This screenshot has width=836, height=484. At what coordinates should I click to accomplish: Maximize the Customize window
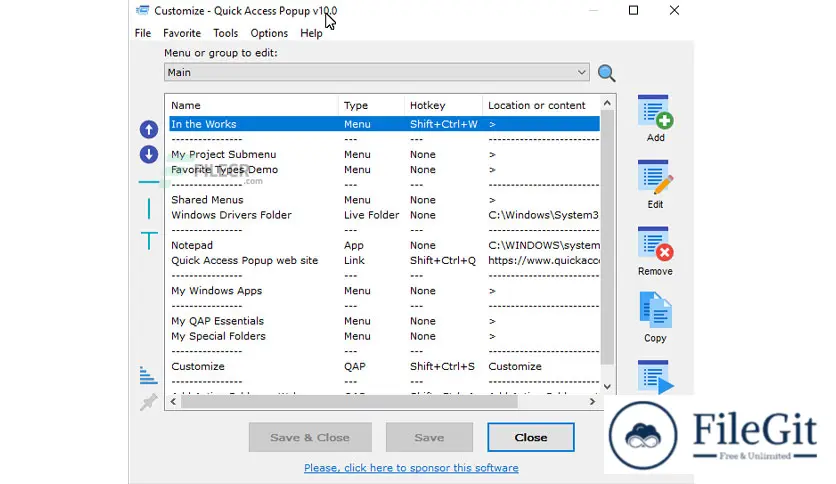633,10
